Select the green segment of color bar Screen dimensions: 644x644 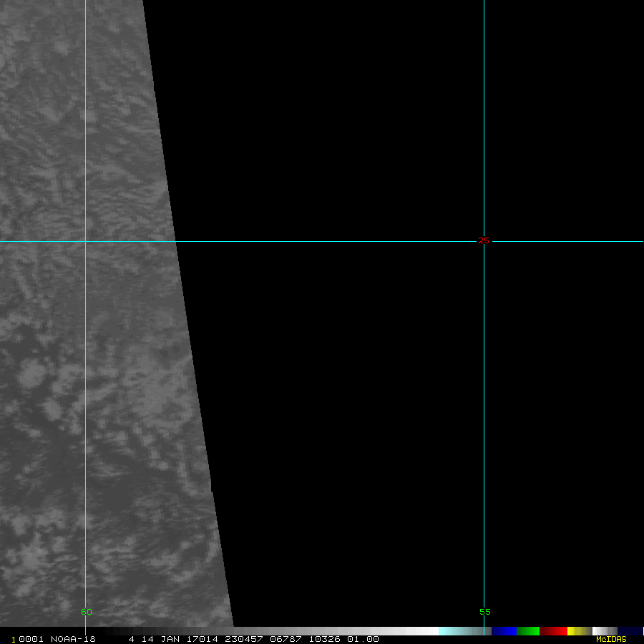pyautogui.click(x=528, y=631)
